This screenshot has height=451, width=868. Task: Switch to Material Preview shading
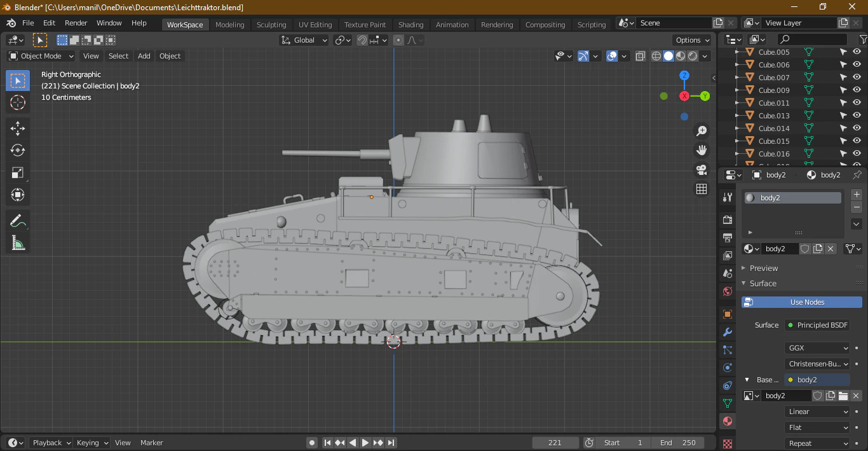tap(681, 56)
